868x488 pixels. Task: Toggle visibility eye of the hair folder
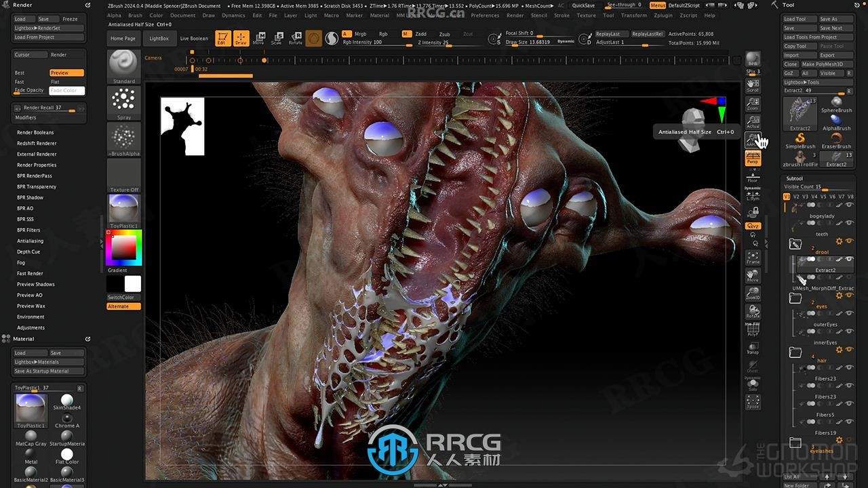pos(849,350)
